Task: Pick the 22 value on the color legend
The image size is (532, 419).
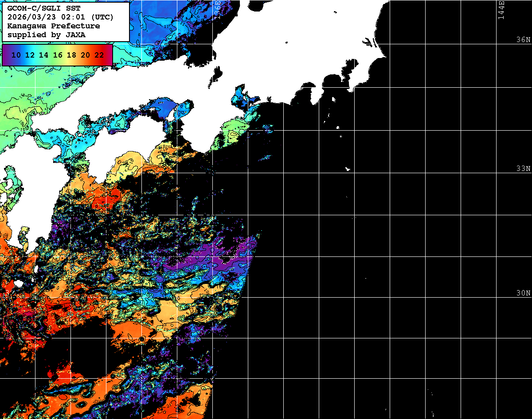Action: point(99,55)
